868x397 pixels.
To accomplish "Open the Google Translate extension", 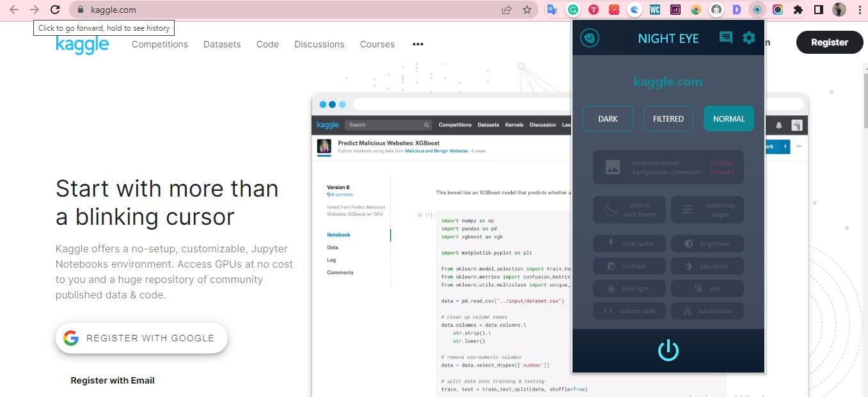I will pyautogui.click(x=552, y=10).
